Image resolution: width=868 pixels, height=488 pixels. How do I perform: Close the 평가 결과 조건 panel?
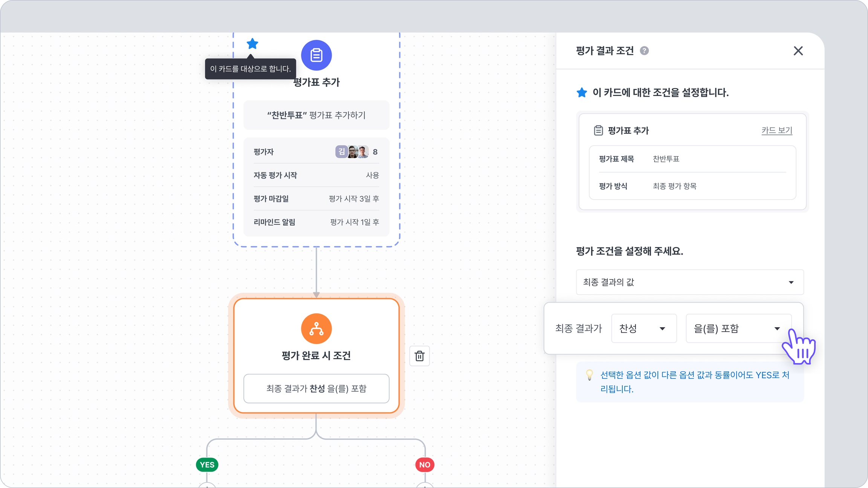pos(798,51)
